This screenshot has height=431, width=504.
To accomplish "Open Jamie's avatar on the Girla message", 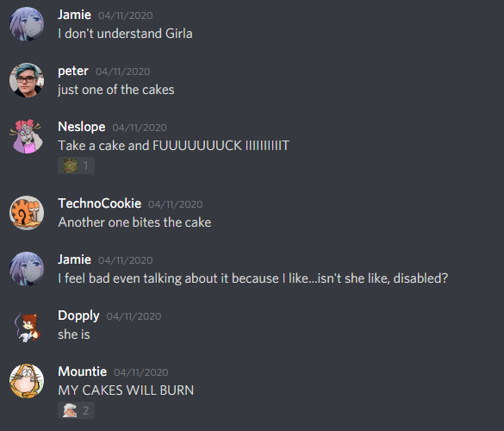I will coord(27,24).
